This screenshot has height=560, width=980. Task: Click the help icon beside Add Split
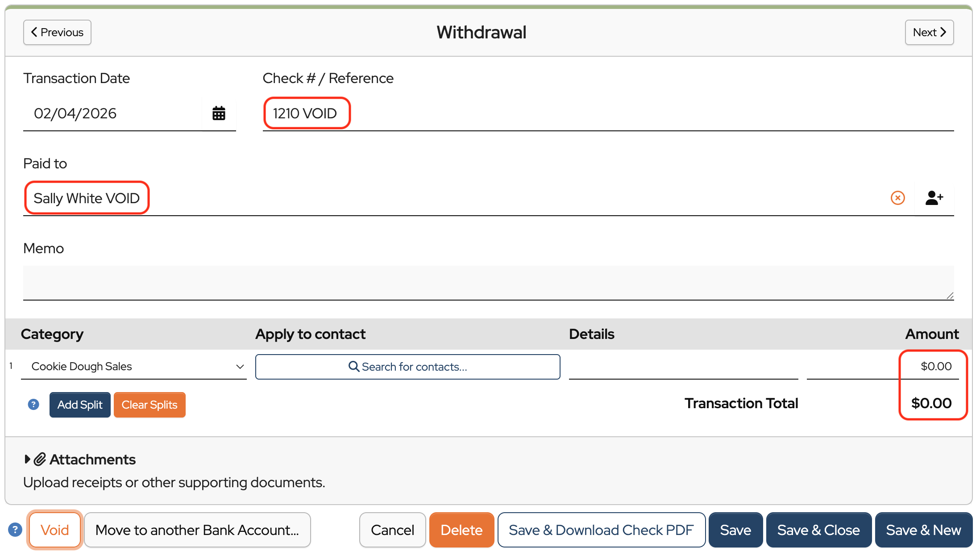[x=33, y=405]
